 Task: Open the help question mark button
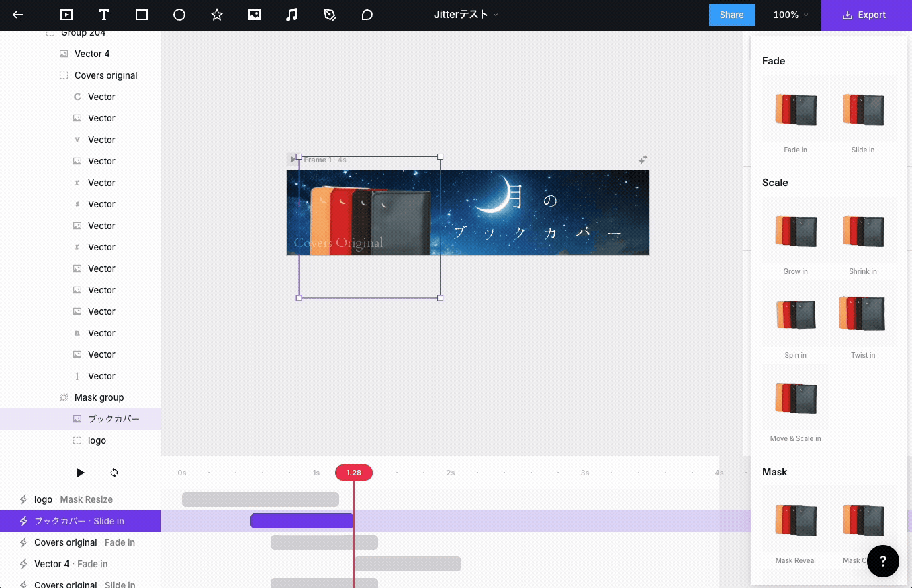(882, 561)
